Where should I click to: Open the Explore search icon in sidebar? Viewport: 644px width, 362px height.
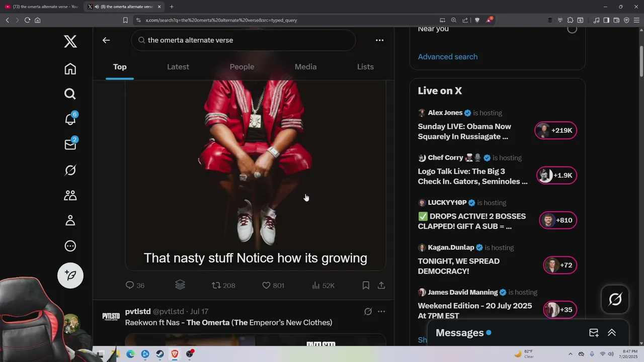70,94
